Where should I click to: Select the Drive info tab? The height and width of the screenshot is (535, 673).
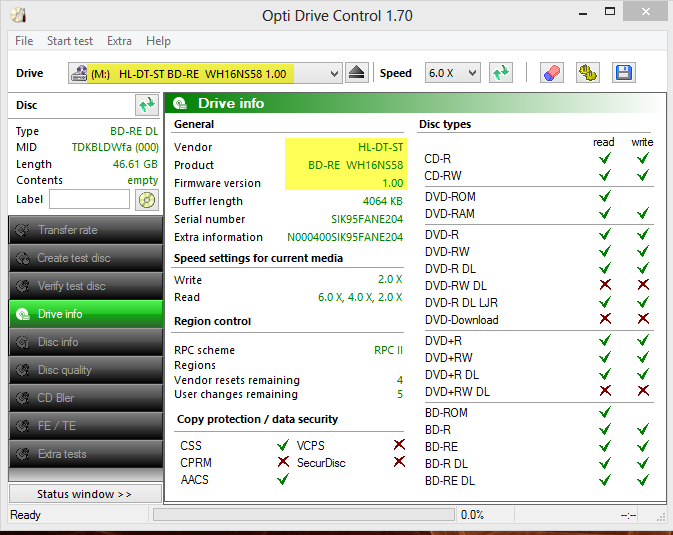tap(86, 314)
